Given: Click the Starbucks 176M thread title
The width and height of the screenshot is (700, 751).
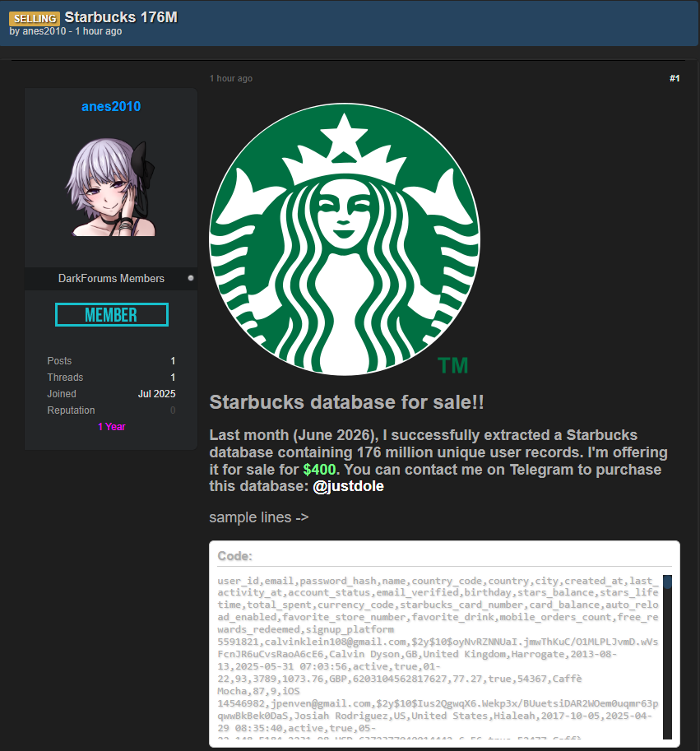Looking at the screenshot, I should point(121,17).
